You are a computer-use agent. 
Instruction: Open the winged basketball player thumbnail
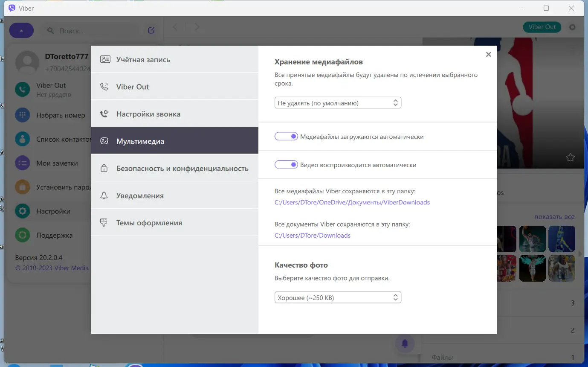click(532, 268)
